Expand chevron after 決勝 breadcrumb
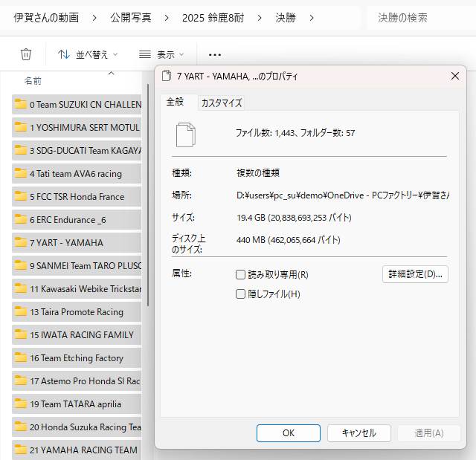The height and width of the screenshot is (460, 476). tap(312, 18)
